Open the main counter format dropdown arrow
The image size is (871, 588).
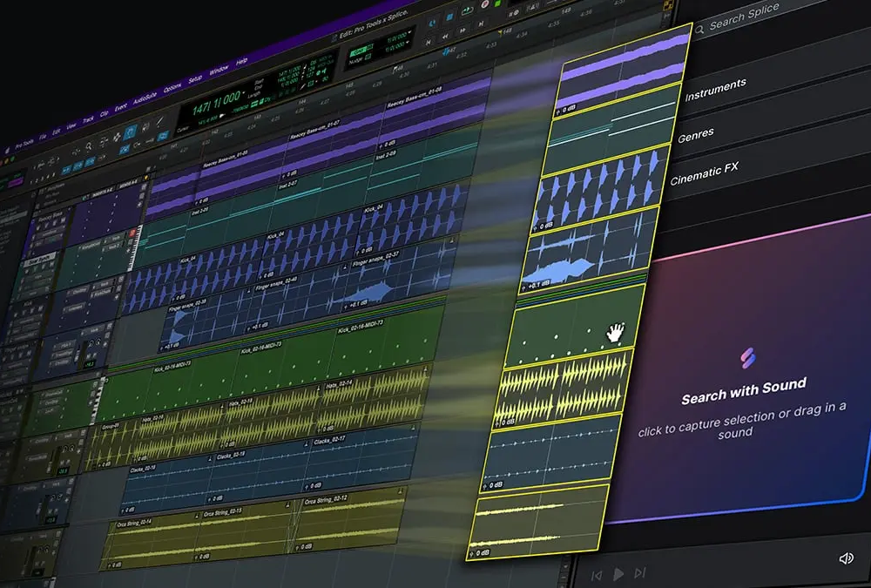(245, 92)
